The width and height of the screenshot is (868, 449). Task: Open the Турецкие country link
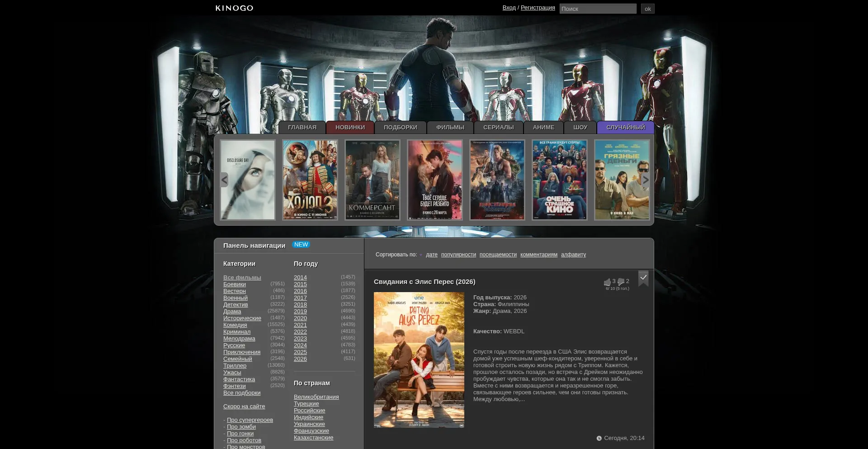coord(307,404)
